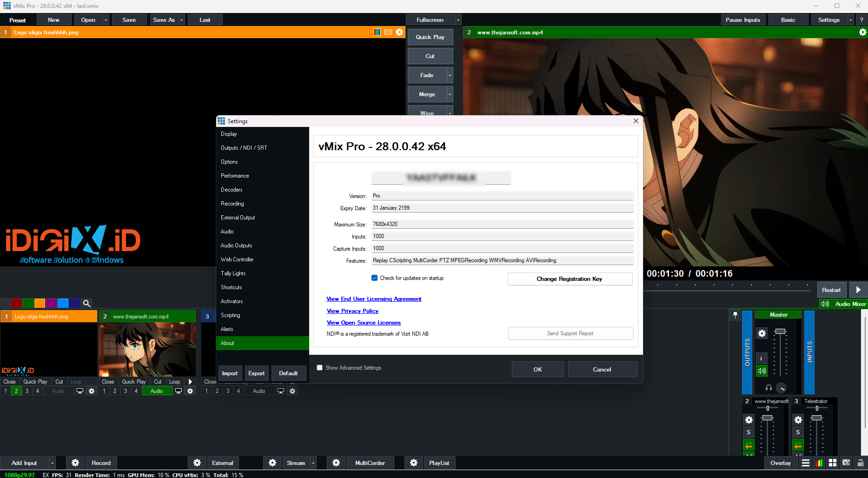Toggle Audio Mixer panel
868x478 pixels.
[844, 304]
